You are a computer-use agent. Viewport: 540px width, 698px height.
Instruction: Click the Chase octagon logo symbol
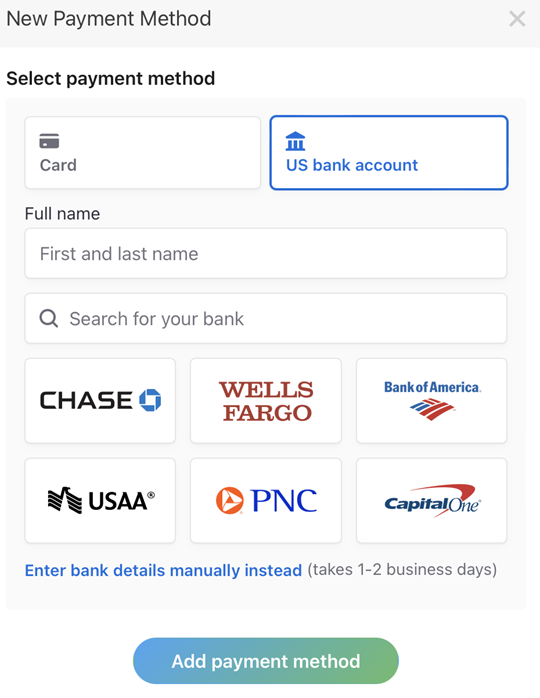[150, 400]
